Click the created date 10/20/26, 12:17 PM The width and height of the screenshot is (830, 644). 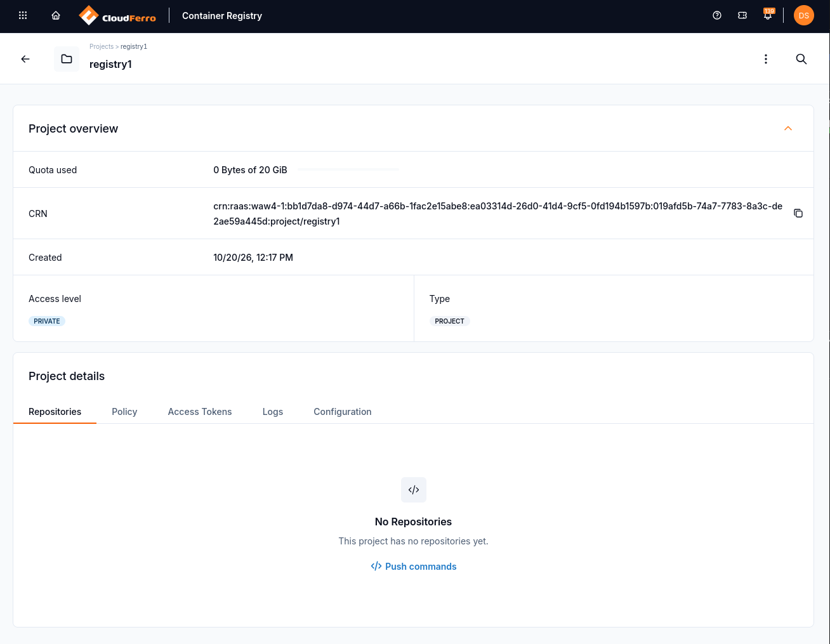click(253, 258)
